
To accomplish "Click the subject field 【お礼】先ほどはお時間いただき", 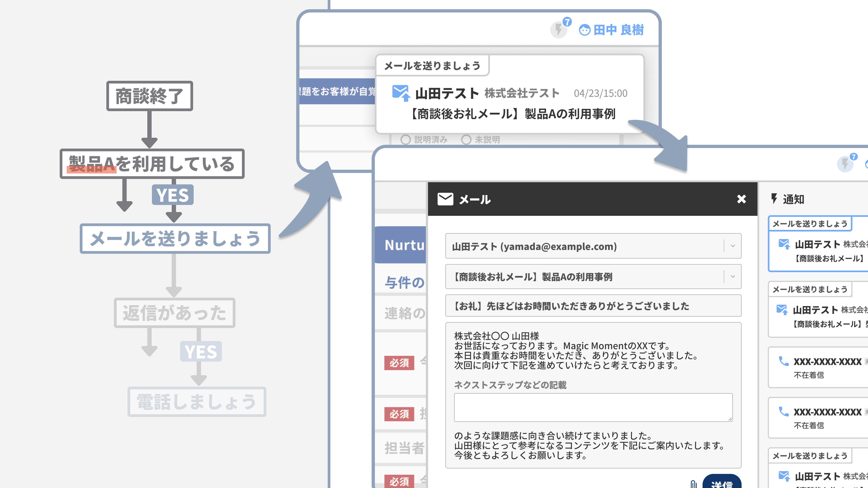I will coord(593,306).
